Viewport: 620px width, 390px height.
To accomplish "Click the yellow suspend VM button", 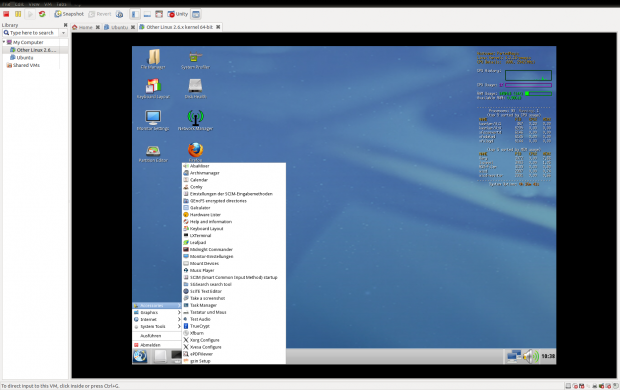I will pos(18,14).
